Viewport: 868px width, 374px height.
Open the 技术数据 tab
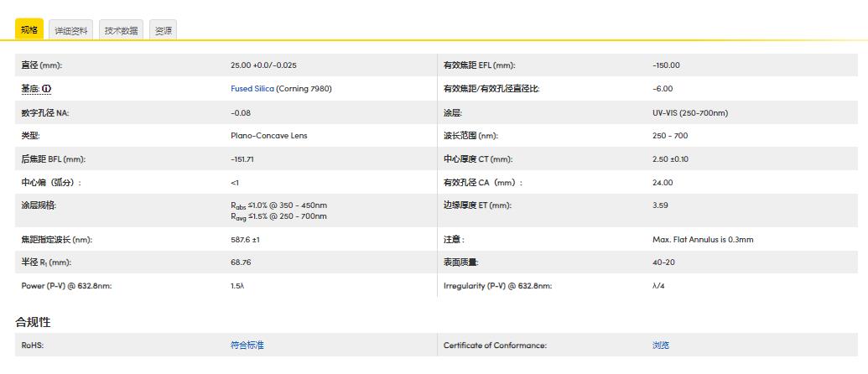122,30
